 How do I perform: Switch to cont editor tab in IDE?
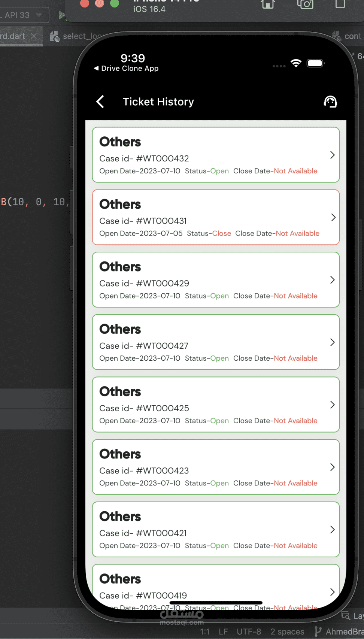[348, 36]
